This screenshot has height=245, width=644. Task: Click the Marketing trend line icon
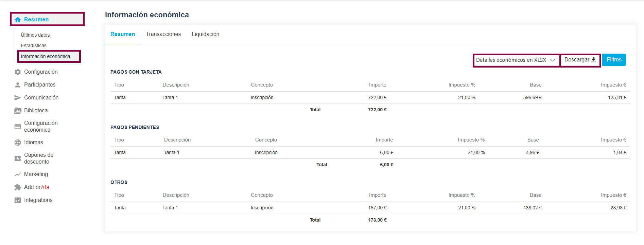(18, 174)
